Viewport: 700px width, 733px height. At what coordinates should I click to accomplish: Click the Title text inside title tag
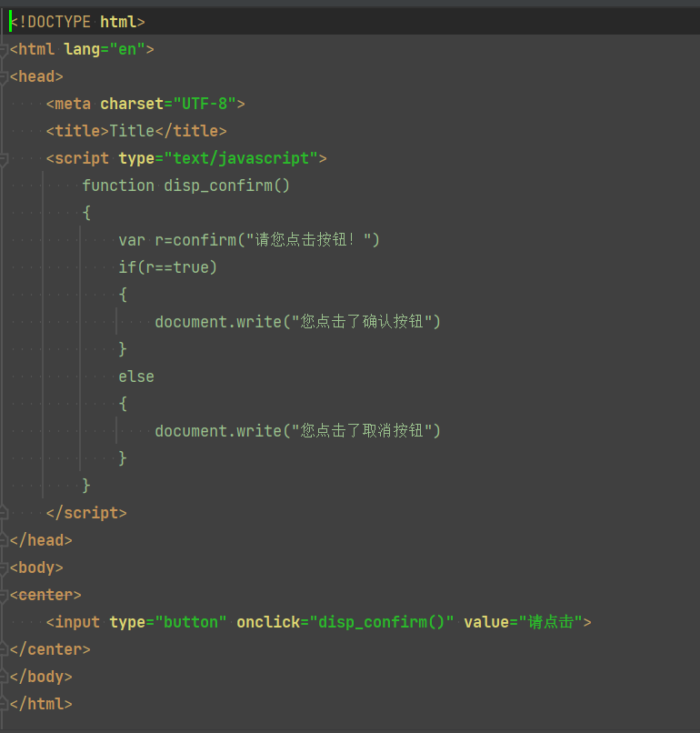click(132, 131)
